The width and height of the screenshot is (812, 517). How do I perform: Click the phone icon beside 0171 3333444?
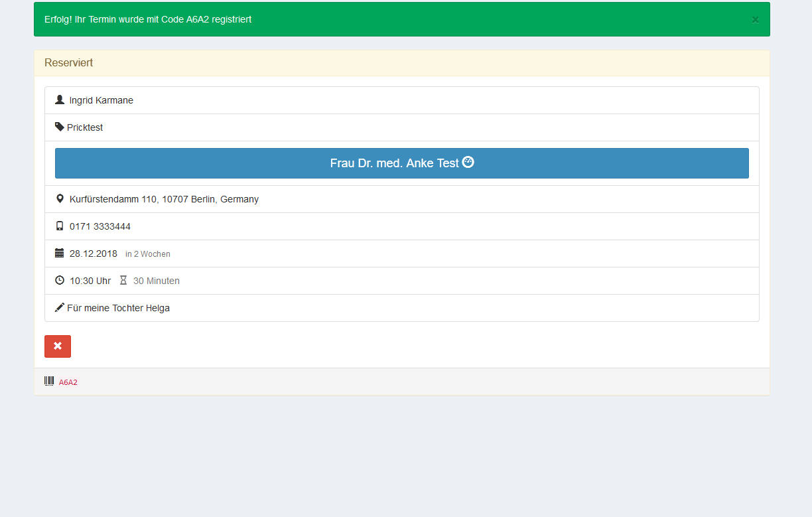(60, 226)
